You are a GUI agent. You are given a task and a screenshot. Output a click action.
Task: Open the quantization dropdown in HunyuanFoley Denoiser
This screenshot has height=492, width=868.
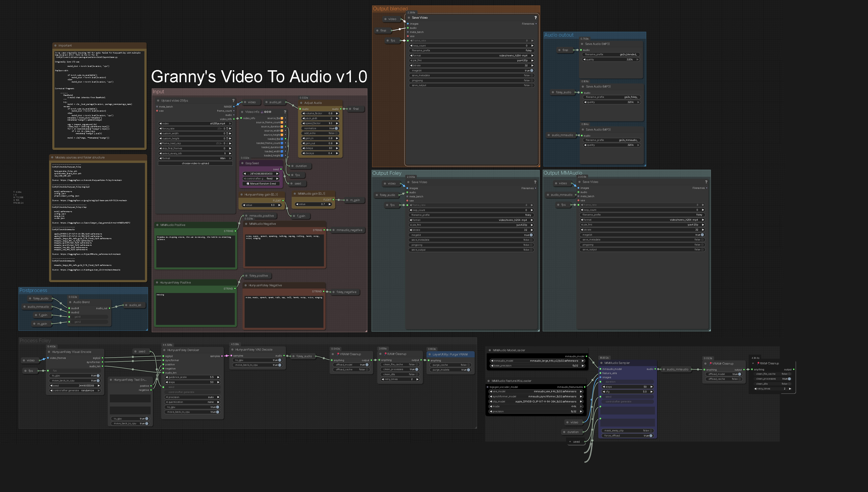pyautogui.click(x=193, y=402)
